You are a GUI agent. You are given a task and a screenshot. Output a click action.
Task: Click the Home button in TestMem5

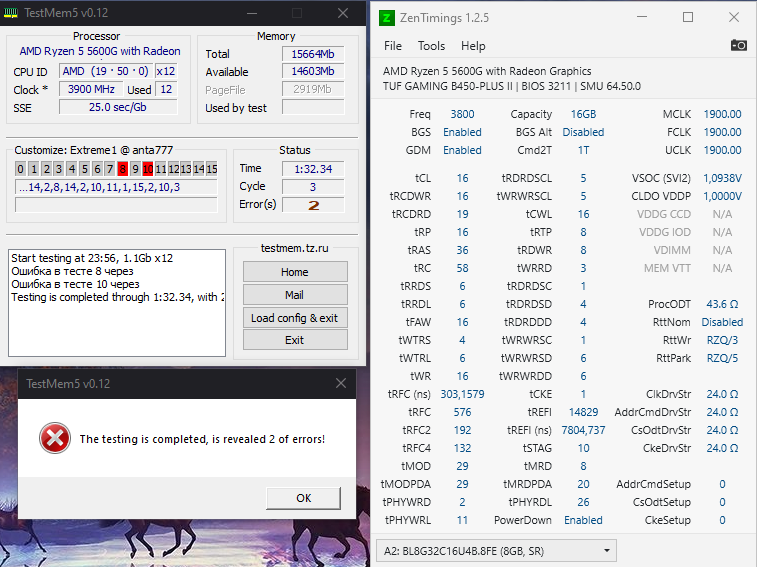point(295,272)
